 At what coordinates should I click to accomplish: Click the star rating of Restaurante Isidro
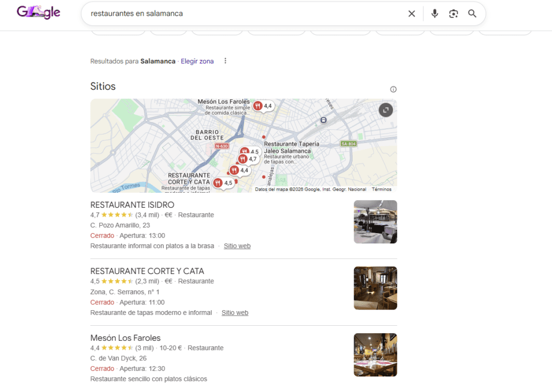pyautogui.click(x=117, y=214)
